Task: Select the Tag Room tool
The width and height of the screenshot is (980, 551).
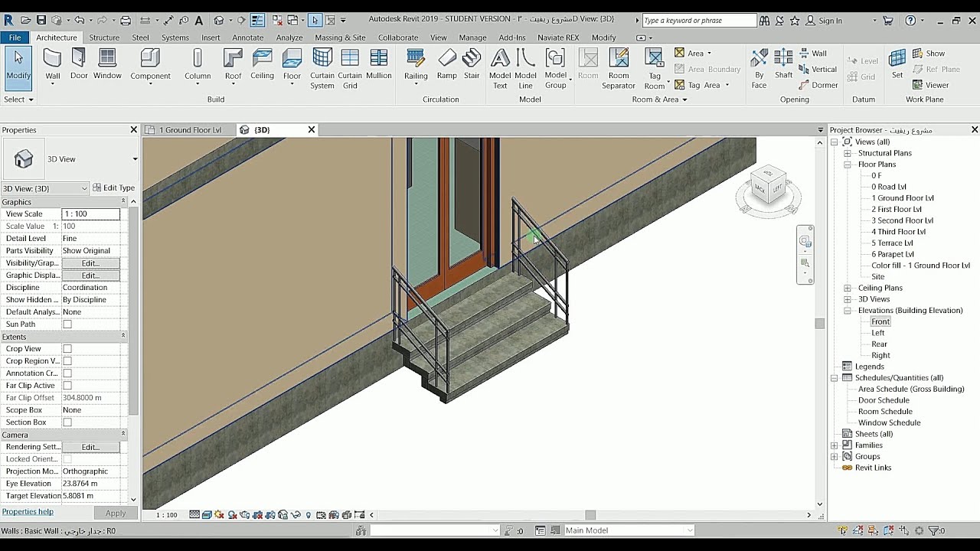Action: point(655,69)
